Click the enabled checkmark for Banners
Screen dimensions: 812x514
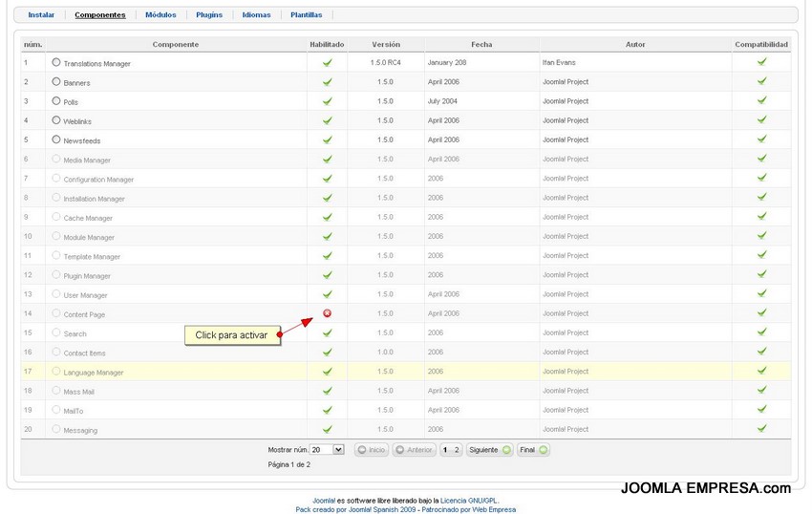pos(327,82)
